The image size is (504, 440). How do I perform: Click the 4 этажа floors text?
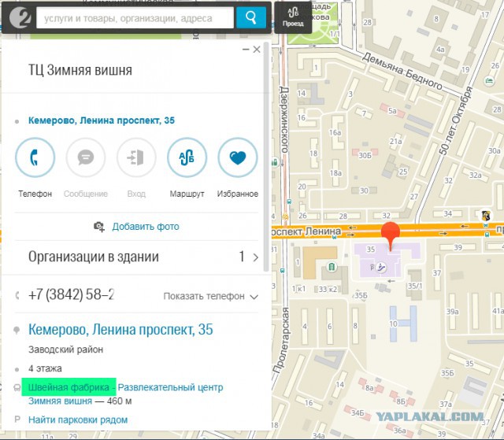(45, 368)
